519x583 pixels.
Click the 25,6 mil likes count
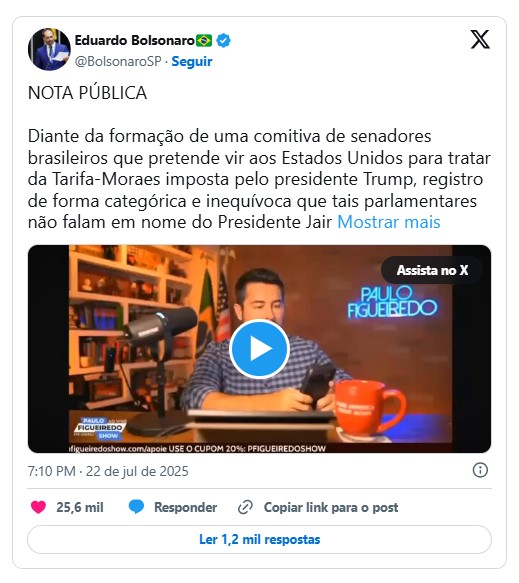point(80,507)
